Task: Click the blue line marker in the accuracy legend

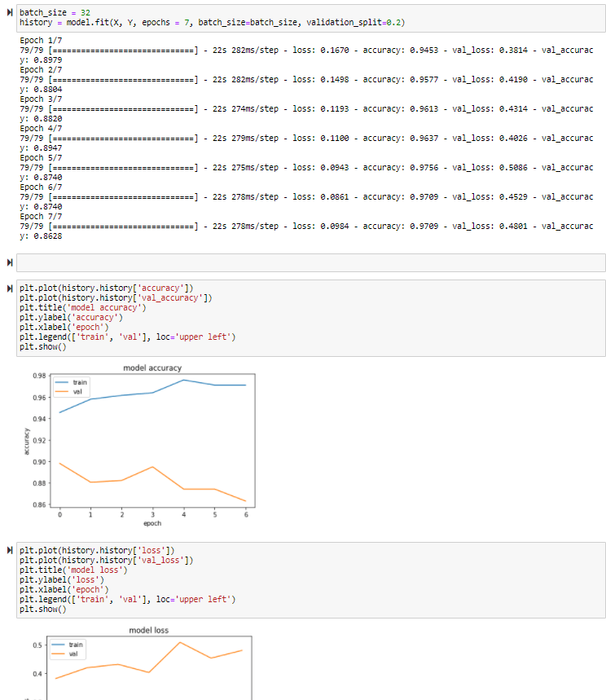Action: 60,381
